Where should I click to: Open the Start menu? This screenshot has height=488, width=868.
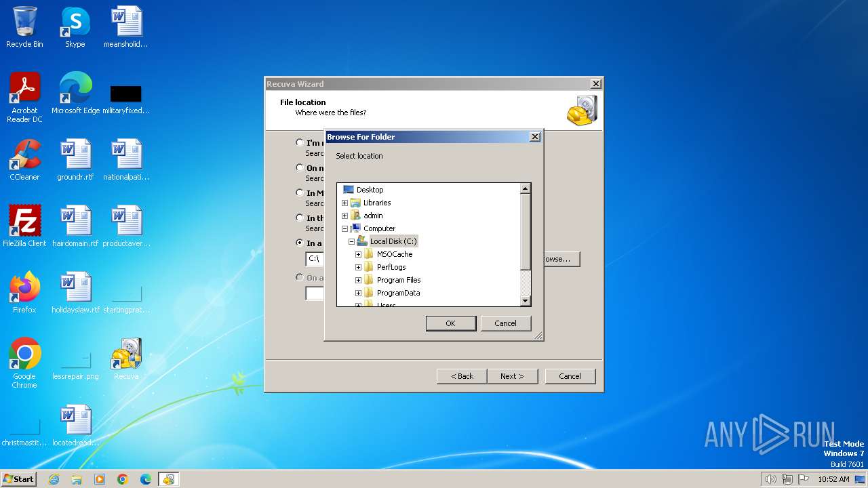[18, 479]
